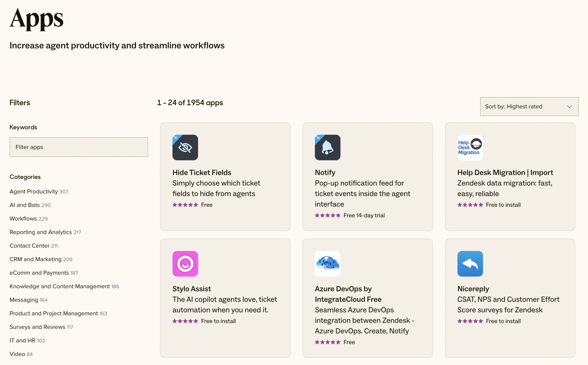The image size is (588, 365).
Task: Open the Help Desk Migration logo icon
Action: (470, 147)
